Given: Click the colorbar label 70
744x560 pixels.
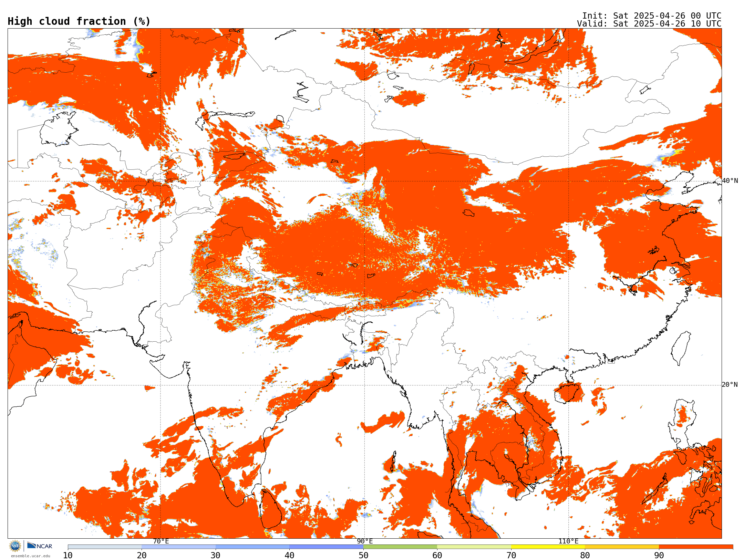Looking at the screenshot, I should click(511, 555).
